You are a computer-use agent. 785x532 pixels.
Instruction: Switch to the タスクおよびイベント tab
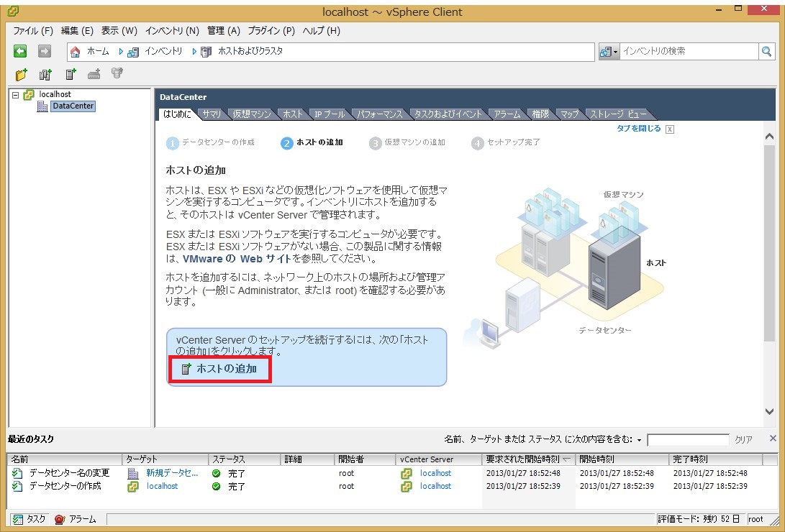tap(448, 114)
